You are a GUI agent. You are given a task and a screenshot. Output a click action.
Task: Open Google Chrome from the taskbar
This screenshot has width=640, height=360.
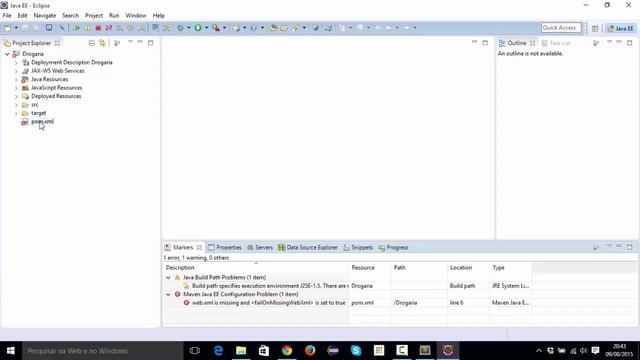pos(287,351)
